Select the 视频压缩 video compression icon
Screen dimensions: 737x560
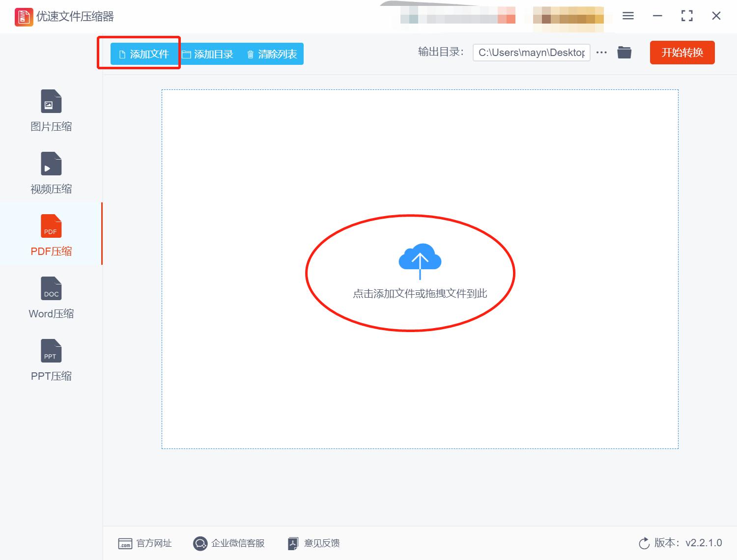click(x=51, y=164)
